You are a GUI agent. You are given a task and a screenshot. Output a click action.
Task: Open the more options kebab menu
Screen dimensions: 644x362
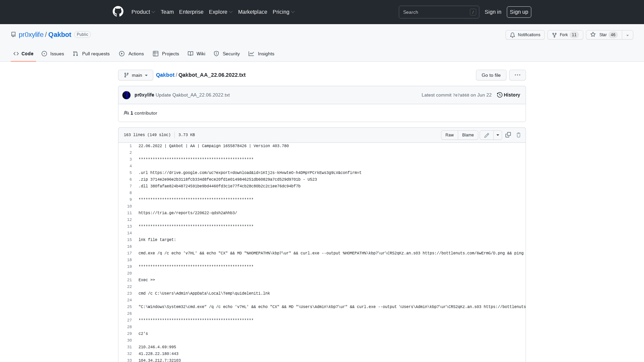pos(517,75)
